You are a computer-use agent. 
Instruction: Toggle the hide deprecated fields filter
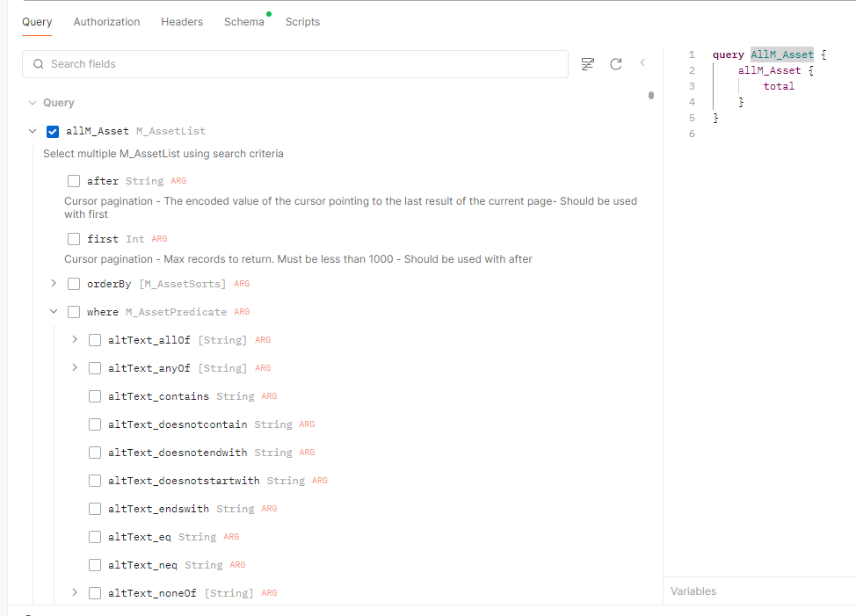587,63
